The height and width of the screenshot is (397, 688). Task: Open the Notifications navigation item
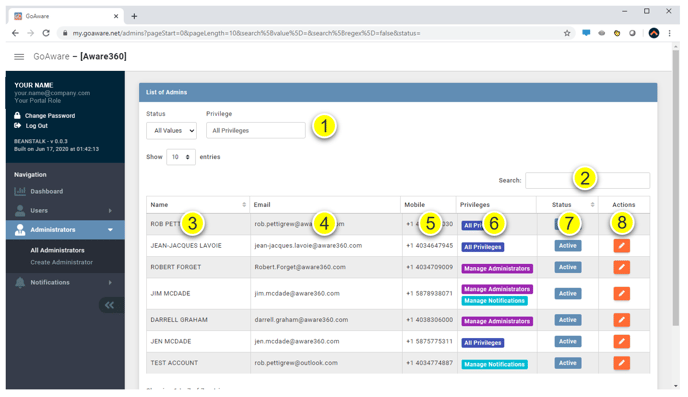pos(65,283)
